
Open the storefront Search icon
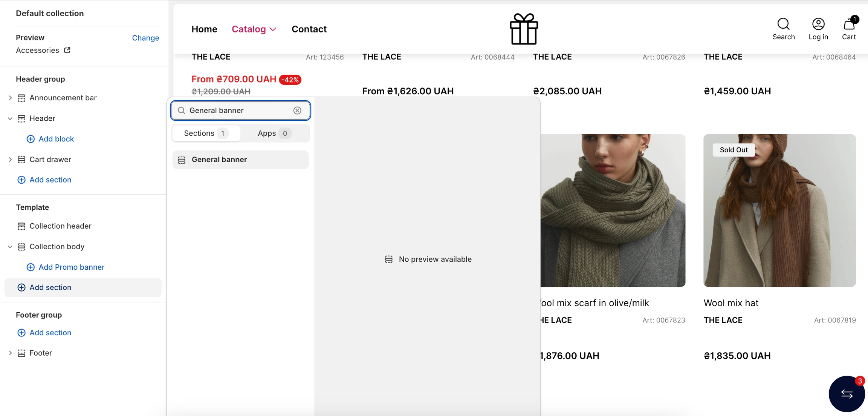[x=784, y=25]
